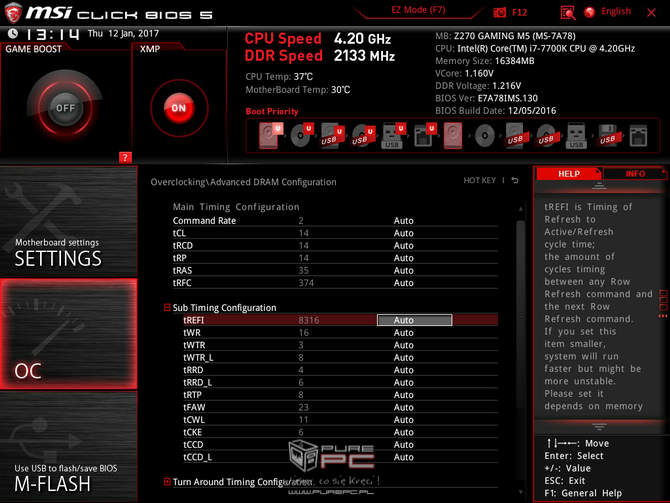The height and width of the screenshot is (503, 670).
Task: Select the tWTR timing row label
Action: 194,345
